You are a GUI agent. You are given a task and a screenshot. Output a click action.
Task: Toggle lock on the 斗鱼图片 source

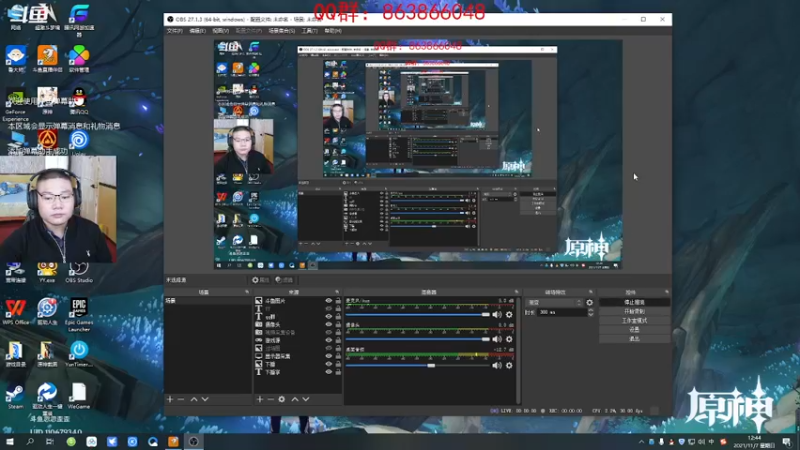pos(338,301)
